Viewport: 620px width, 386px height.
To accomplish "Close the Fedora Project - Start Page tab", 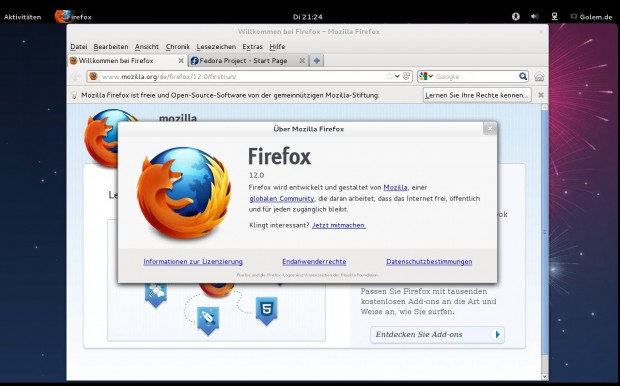I will (302, 61).
